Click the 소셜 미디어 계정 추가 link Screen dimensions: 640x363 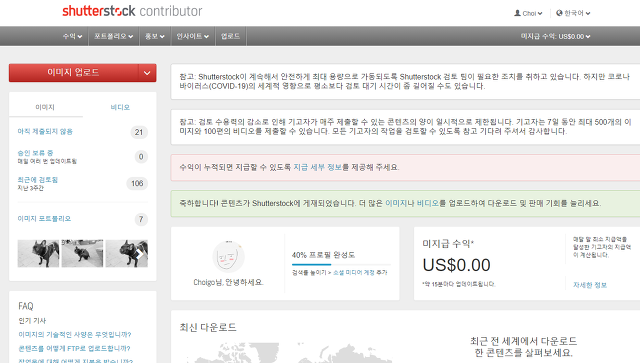pyautogui.click(x=360, y=272)
